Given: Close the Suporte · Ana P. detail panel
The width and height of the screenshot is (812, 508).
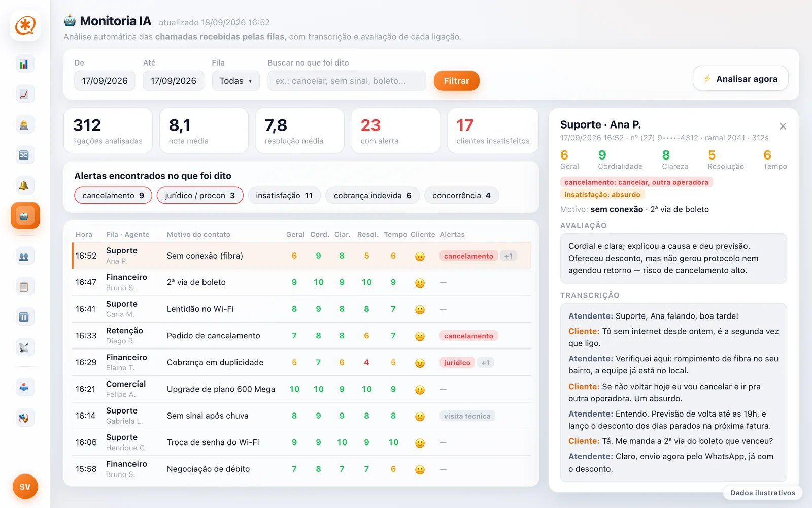Looking at the screenshot, I should coord(783,126).
